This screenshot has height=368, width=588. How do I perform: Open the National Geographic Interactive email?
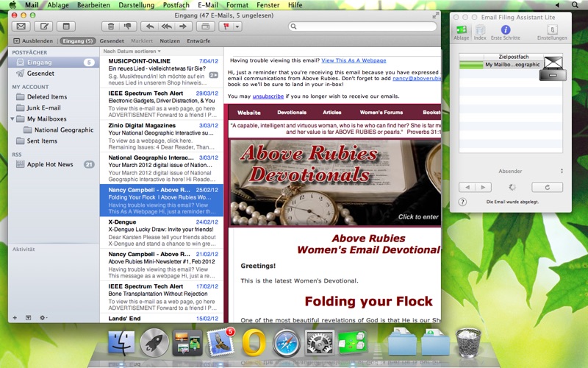[162, 169]
